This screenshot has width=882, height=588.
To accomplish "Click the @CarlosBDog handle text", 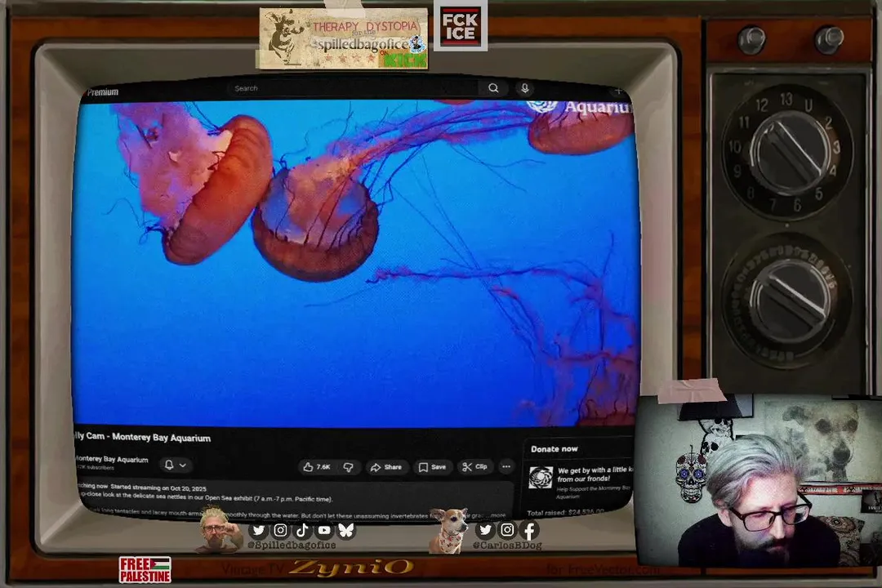I will pos(507,546).
